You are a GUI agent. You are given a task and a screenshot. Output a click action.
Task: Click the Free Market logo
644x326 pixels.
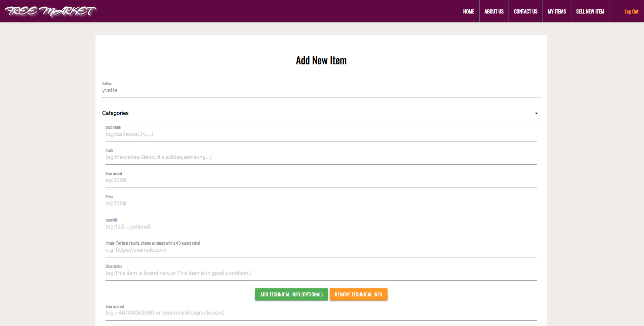point(51,11)
